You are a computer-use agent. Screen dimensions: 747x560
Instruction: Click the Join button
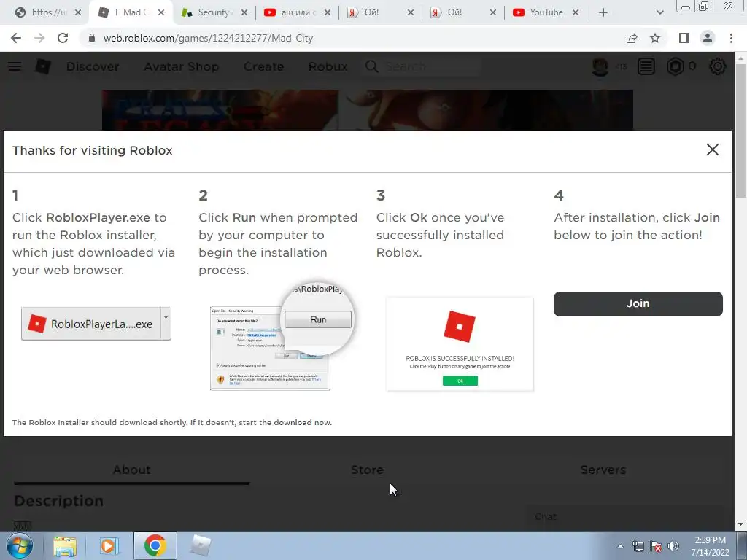(x=638, y=304)
